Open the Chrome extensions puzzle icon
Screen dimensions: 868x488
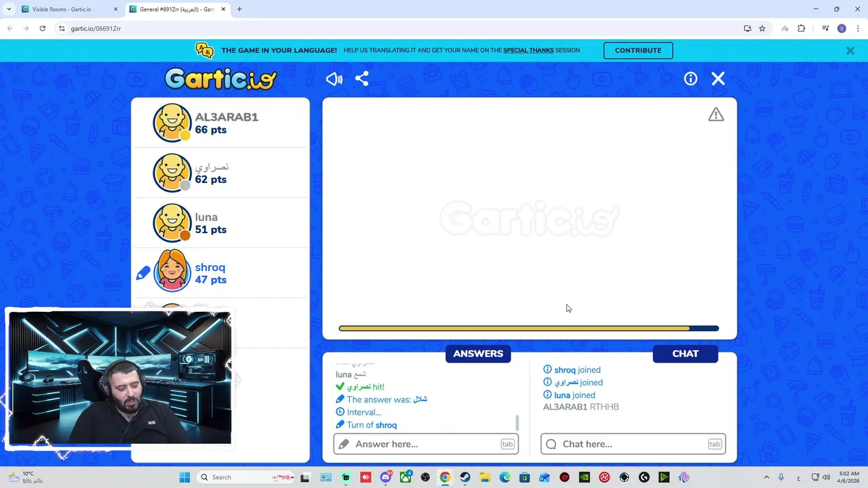pos(801,28)
